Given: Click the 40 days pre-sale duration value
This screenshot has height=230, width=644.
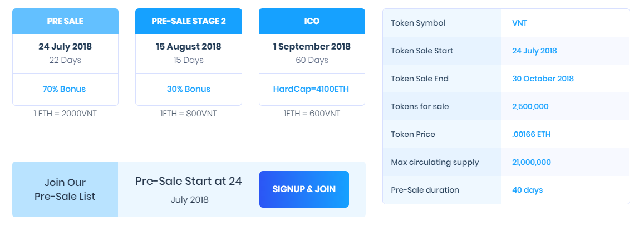Looking at the screenshot, I should (x=527, y=190).
